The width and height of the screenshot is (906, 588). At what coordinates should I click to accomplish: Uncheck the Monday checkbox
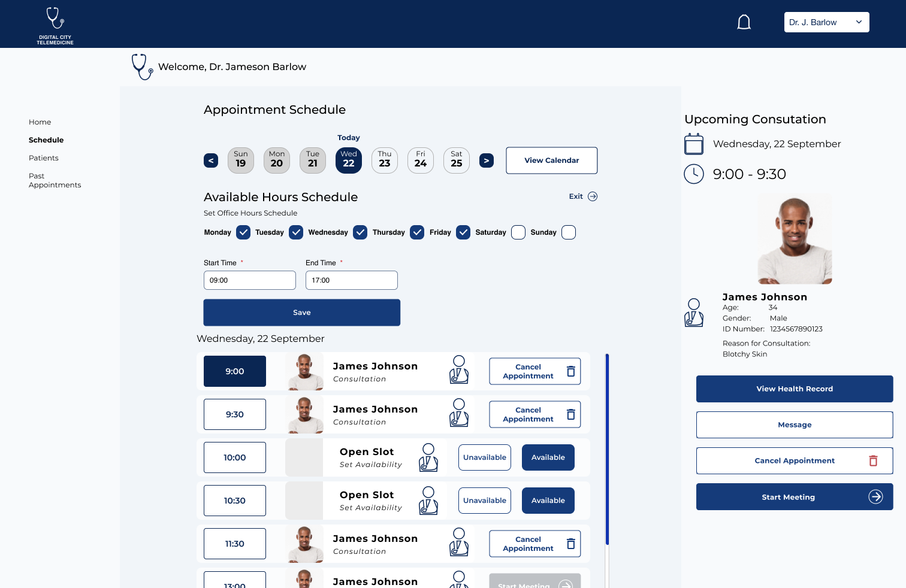pos(243,232)
